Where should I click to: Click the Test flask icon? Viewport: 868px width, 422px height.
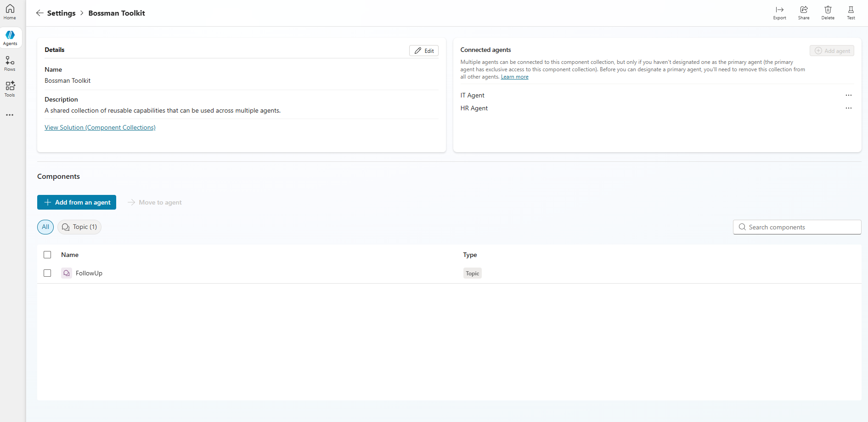(851, 12)
